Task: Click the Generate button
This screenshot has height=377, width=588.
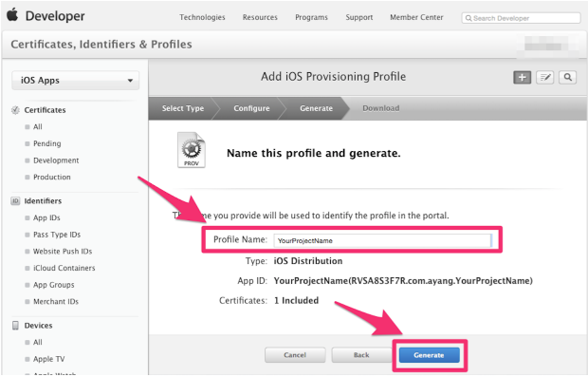Action: (430, 355)
